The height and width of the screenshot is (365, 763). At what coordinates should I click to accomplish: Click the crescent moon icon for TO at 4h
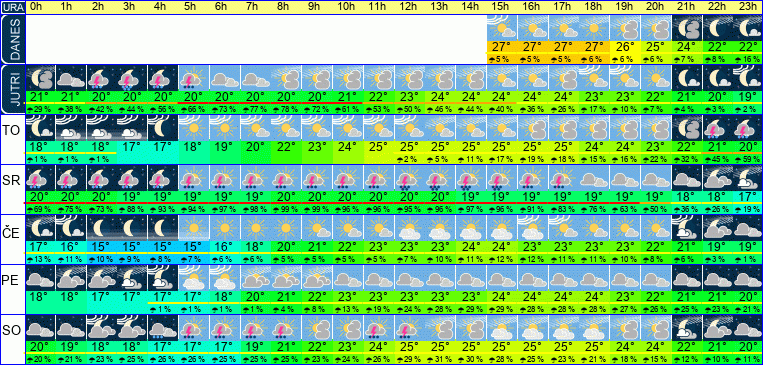[163, 128]
